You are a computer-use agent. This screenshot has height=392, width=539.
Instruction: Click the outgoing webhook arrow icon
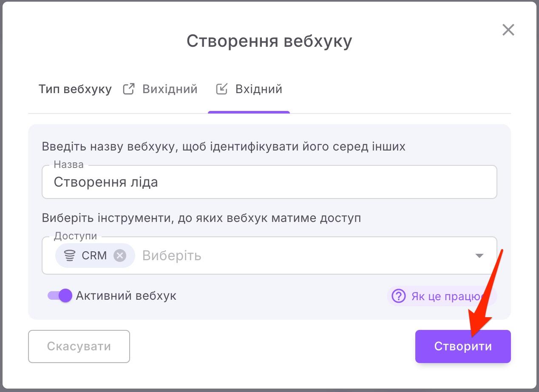[128, 88]
